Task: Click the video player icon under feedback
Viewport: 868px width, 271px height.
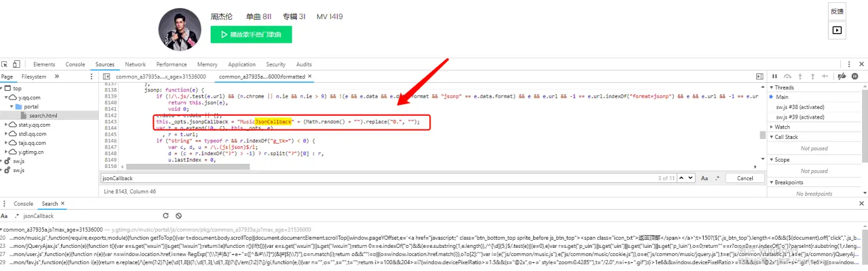Action: click(x=837, y=30)
